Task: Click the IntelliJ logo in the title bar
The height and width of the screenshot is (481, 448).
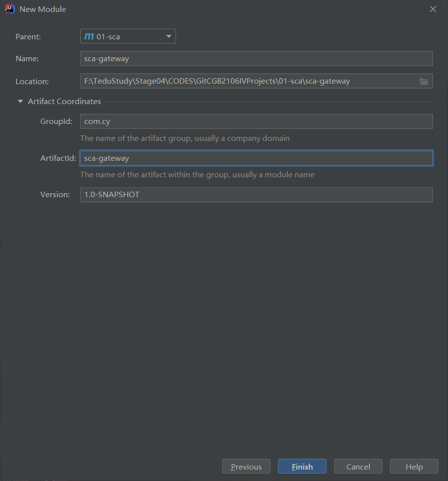Action: pos(10,9)
